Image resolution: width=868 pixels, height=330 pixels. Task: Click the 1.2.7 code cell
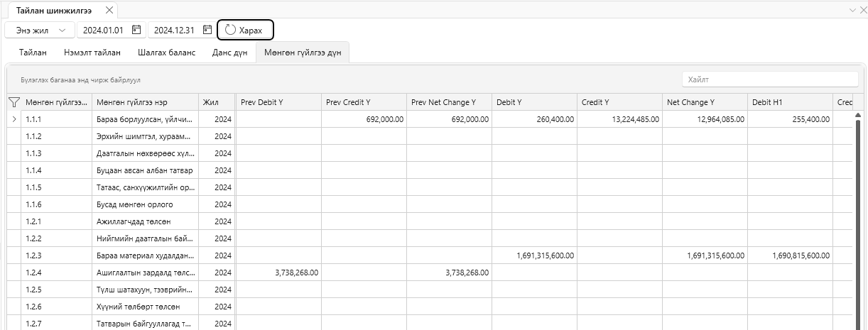point(56,324)
